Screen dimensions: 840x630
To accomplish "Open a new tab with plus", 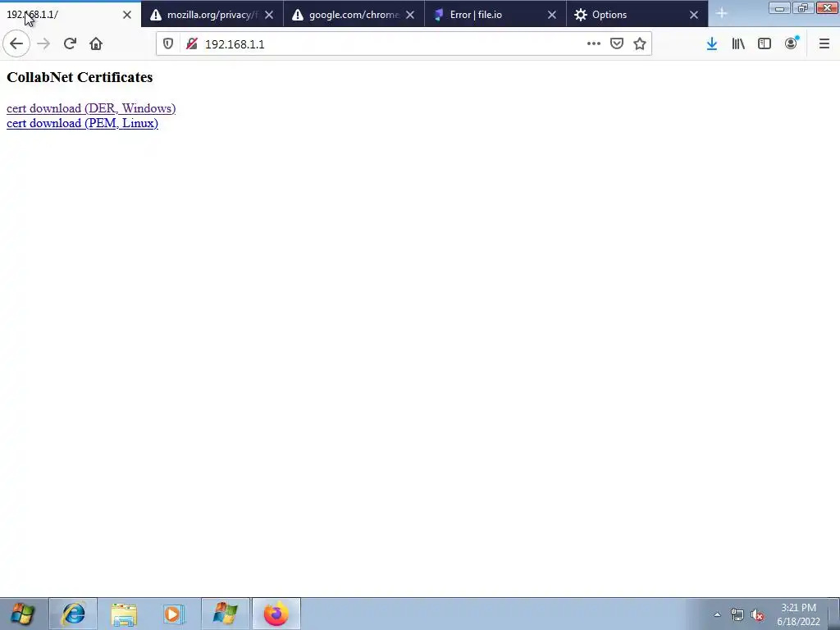I will pyautogui.click(x=722, y=14).
